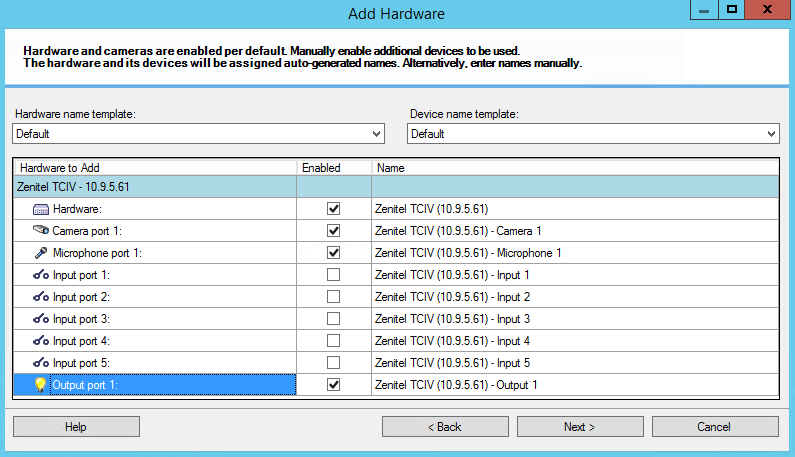Viewport: 795px width, 457px height.
Task: Click the Output port 1 lightbulb icon
Action: pyautogui.click(x=41, y=385)
